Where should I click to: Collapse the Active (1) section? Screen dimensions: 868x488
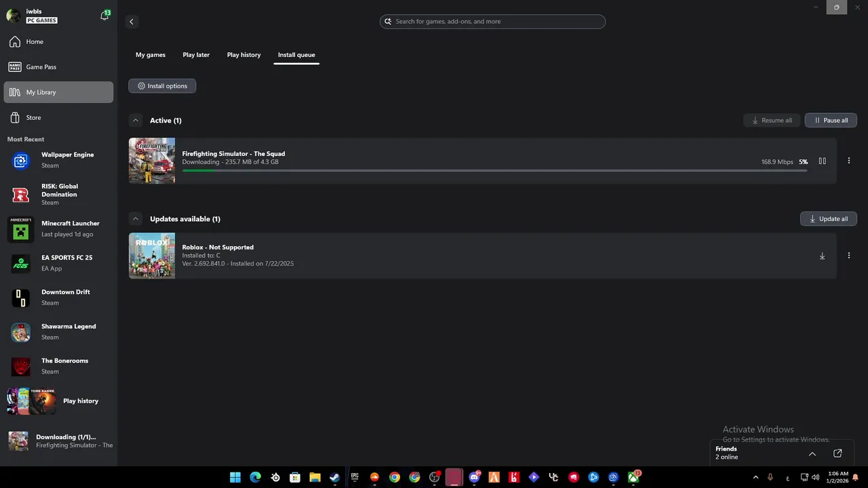tap(136, 121)
